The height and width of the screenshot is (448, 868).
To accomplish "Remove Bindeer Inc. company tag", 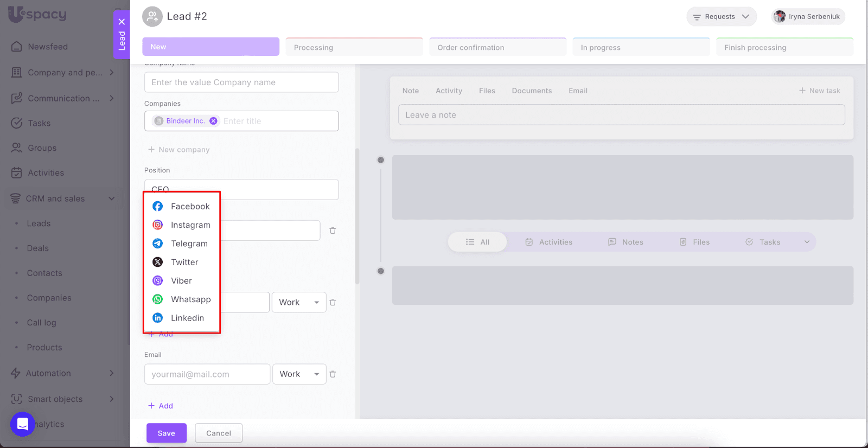I will (214, 121).
